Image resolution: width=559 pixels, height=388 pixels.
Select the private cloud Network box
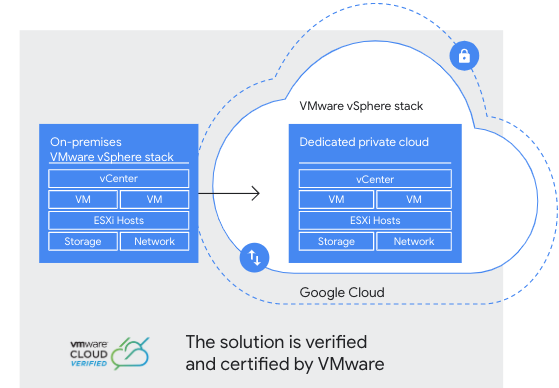(x=414, y=241)
